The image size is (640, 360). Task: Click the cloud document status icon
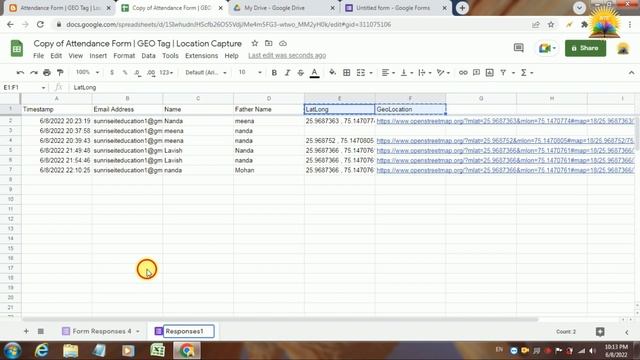(x=282, y=43)
